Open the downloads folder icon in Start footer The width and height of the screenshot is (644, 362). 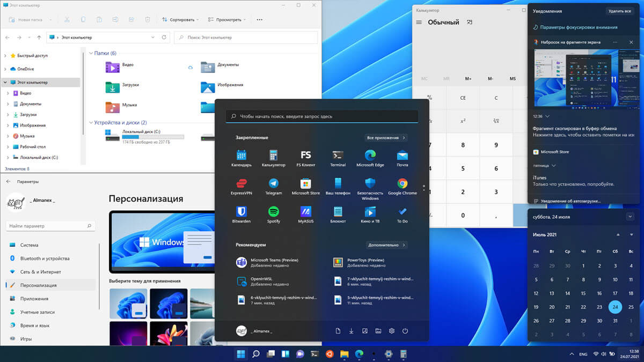[x=352, y=331]
